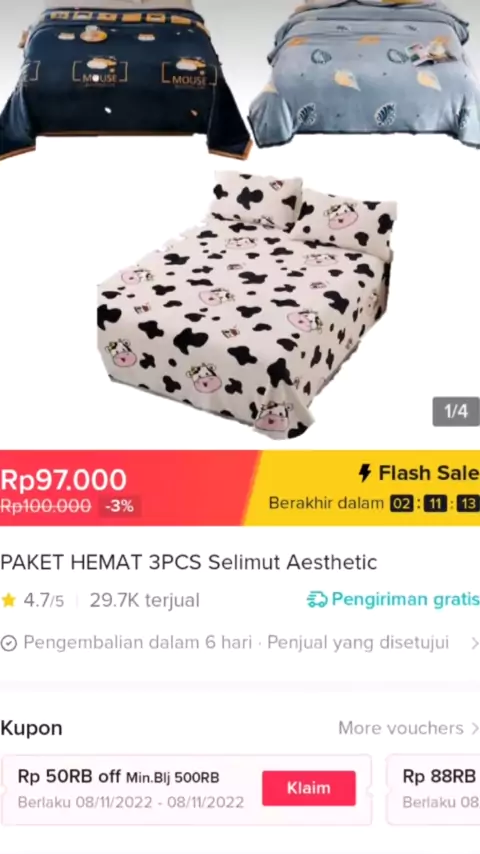Tap the yellow star rating icon
The image size is (480, 854).
(9, 600)
